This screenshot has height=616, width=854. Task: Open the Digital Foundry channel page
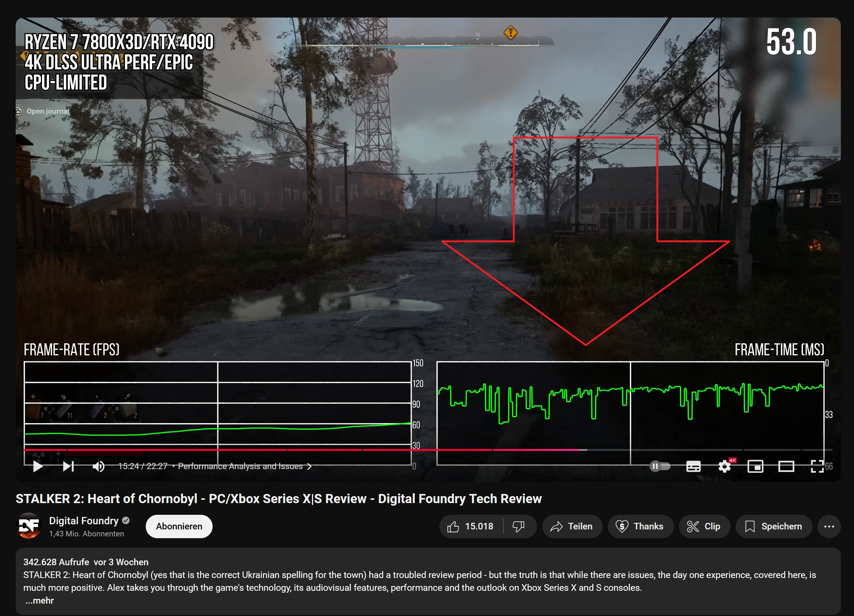pyautogui.click(x=84, y=521)
